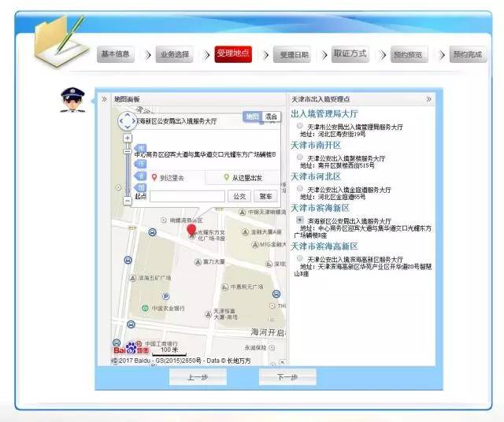This screenshot has height=422, width=504.
Task: Select the radio under 天津市南开区
Action: [299, 157]
